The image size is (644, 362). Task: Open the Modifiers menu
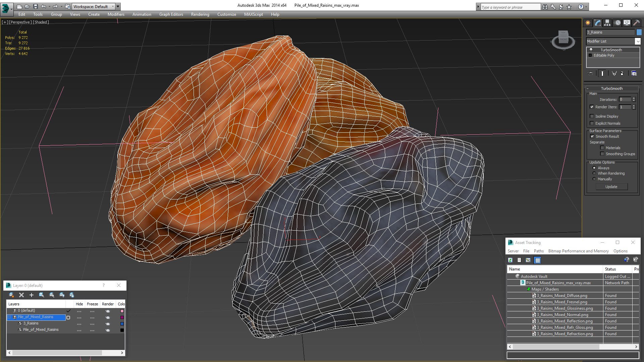coord(116,14)
